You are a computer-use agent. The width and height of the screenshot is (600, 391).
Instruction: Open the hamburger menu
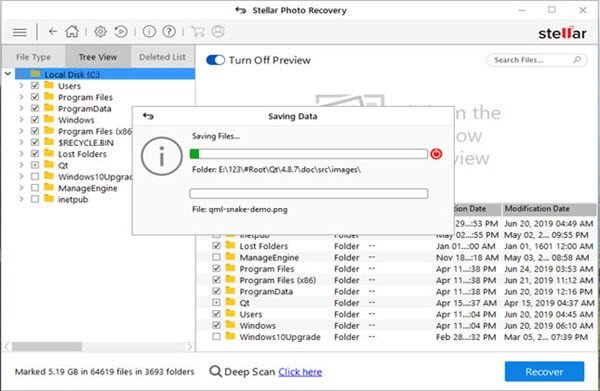20,32
